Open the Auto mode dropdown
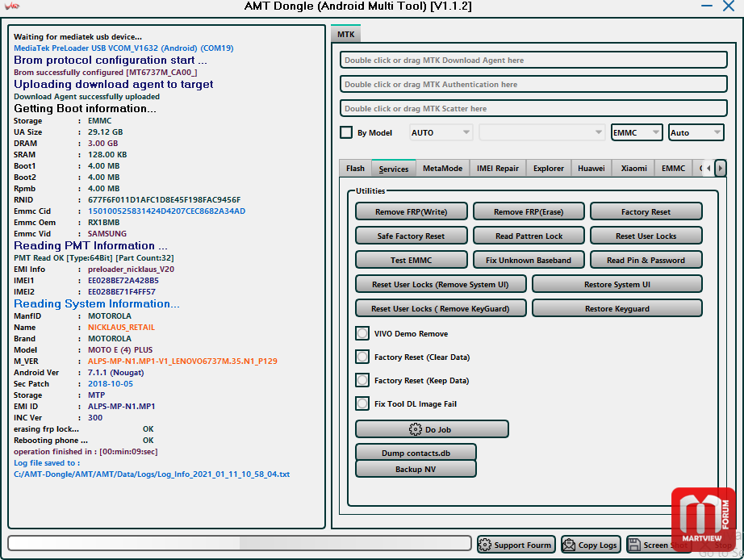Image resolution: width=744 pixels, height=560 pixels. coord(696,132)
